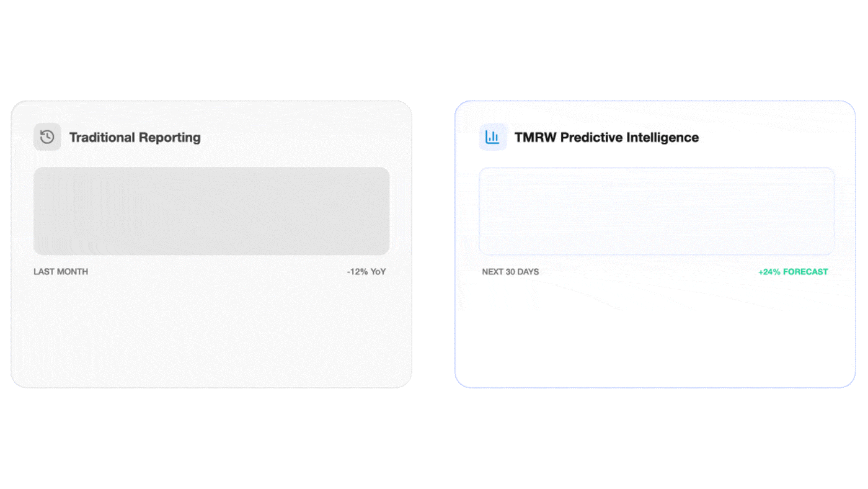The image size is (868, 489).
Task: Click the LAST MONTH label
Action: [61, 272]
